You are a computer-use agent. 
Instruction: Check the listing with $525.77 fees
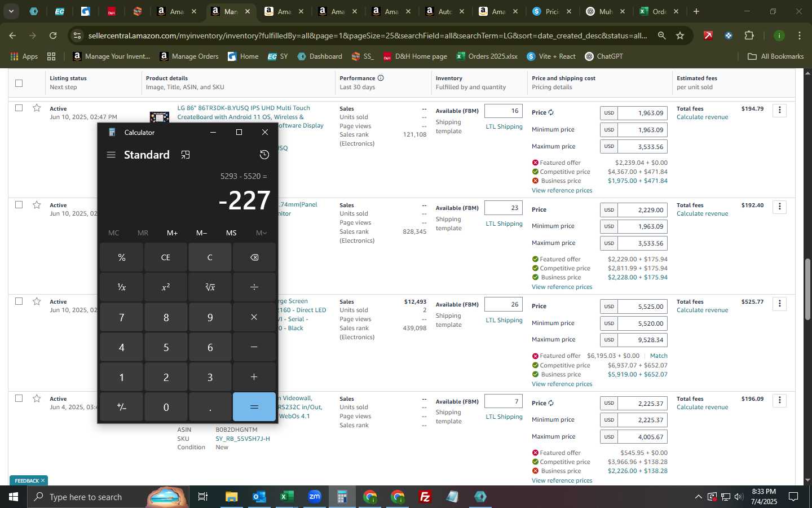(x=19, y=301)
